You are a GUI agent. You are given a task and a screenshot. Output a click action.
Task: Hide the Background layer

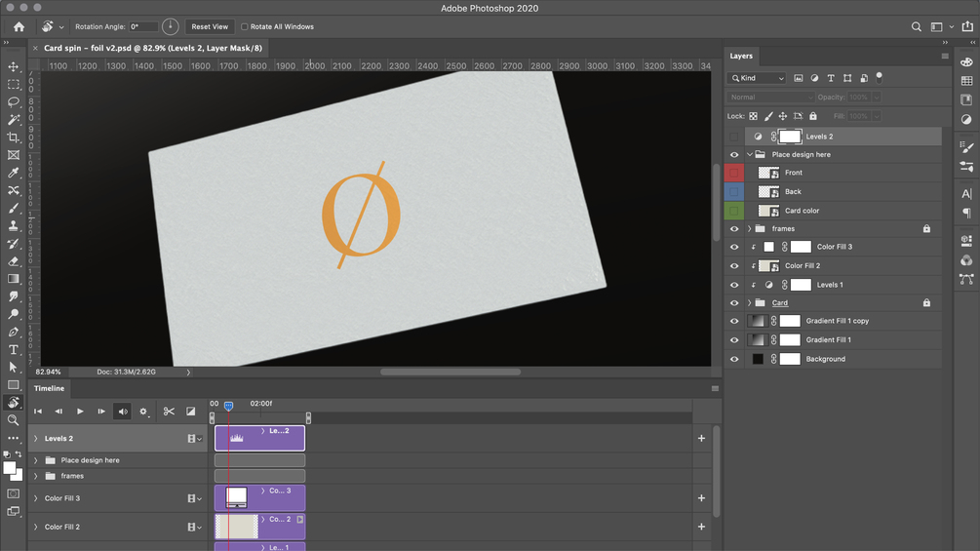(734, 359)
